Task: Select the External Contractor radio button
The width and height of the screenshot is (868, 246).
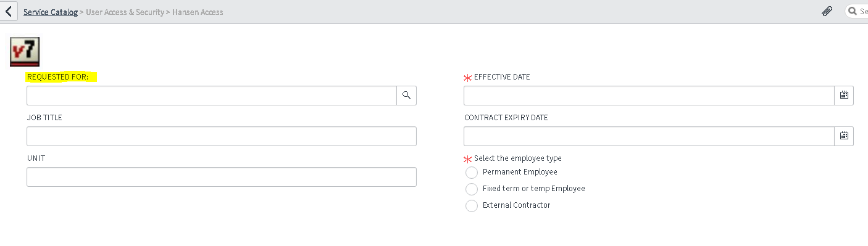Action: click(x=472, y=206)
